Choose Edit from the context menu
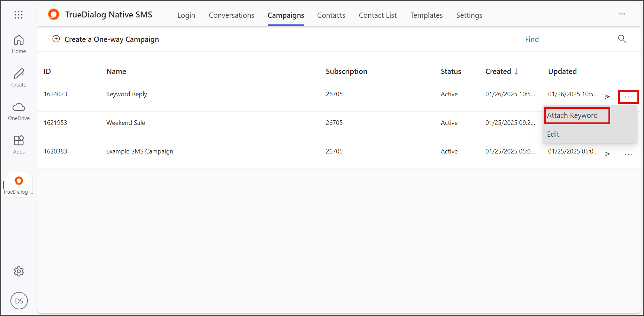The width and height of the screenshot is (644, 316). [x=553, y=134]
